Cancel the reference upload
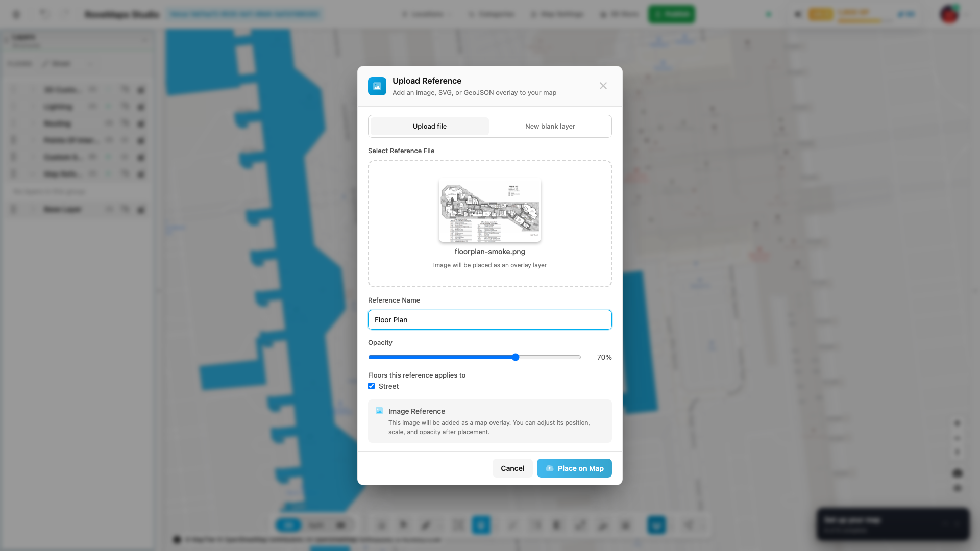The width and height of the screenshot is (980, 551). click(x=512, y=468)
